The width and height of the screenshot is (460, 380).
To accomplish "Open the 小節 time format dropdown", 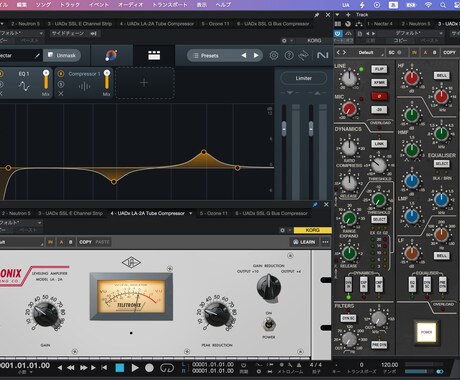I will 25,373.
